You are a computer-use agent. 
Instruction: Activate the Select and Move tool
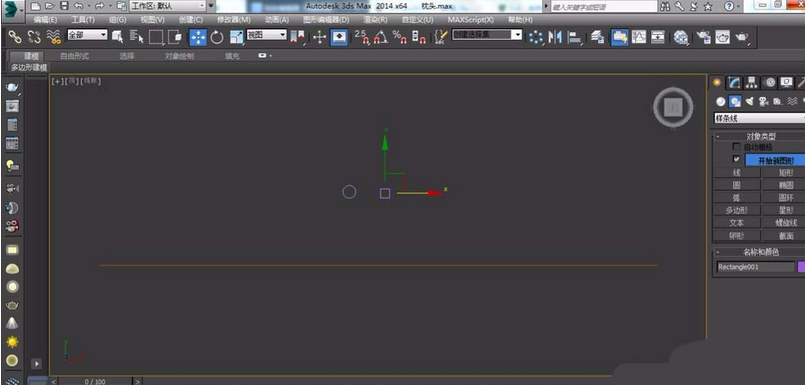198,37
